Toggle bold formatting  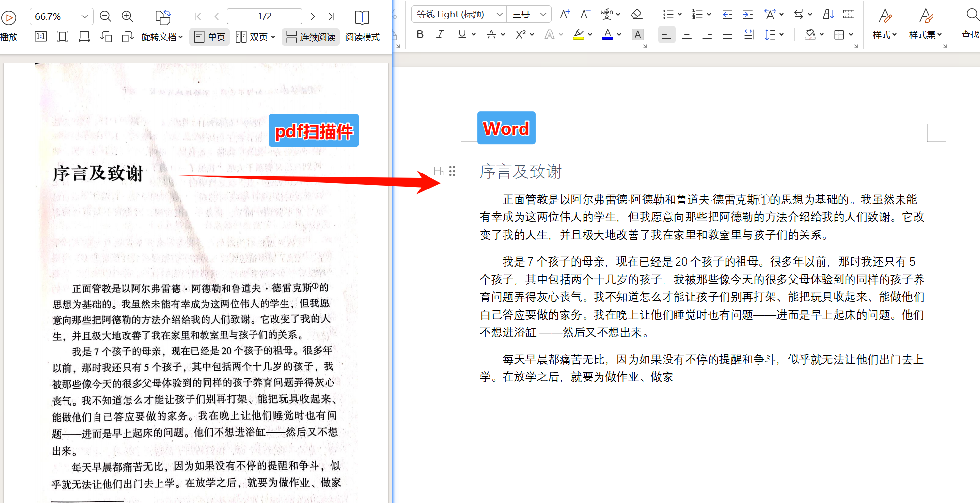pos(419,34)
